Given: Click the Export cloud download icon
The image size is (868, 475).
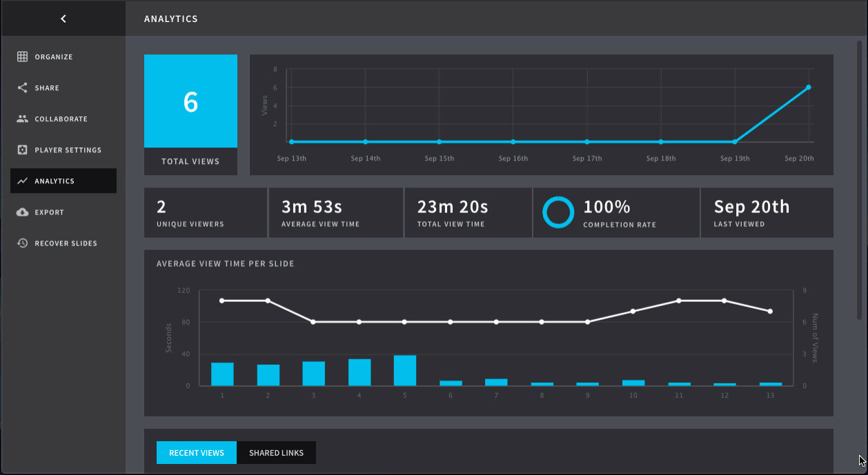Looking at the screenshot, I should 22,212.
